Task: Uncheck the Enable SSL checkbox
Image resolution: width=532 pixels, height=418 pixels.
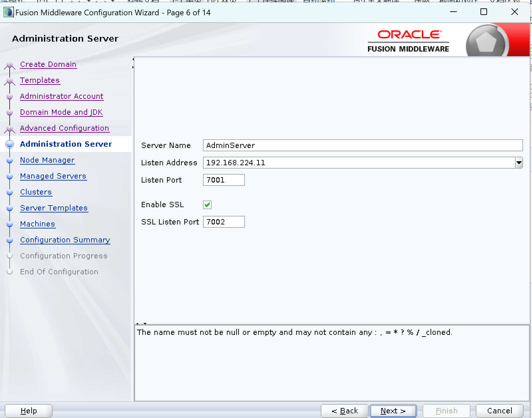Action: tap(207, 205)
